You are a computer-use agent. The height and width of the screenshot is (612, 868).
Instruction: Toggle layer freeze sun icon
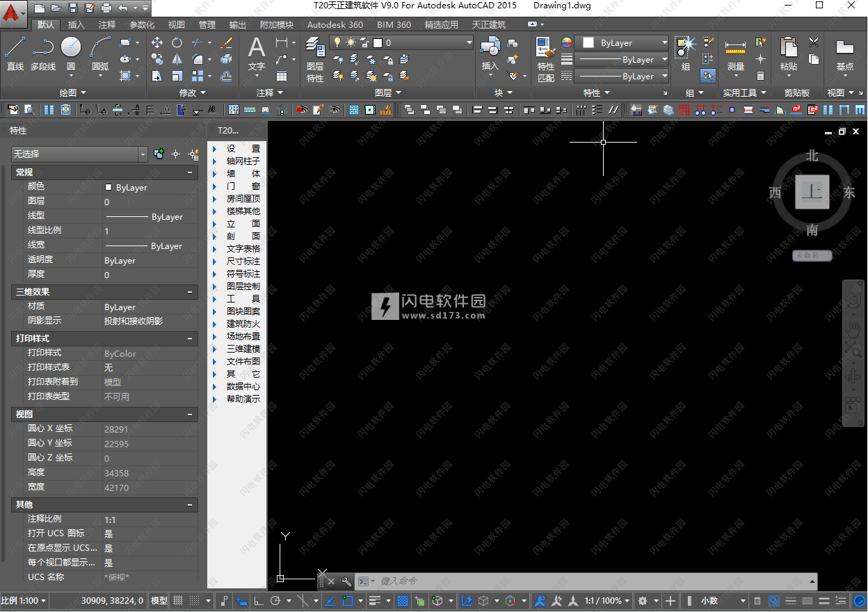click(x=351, y=42)
